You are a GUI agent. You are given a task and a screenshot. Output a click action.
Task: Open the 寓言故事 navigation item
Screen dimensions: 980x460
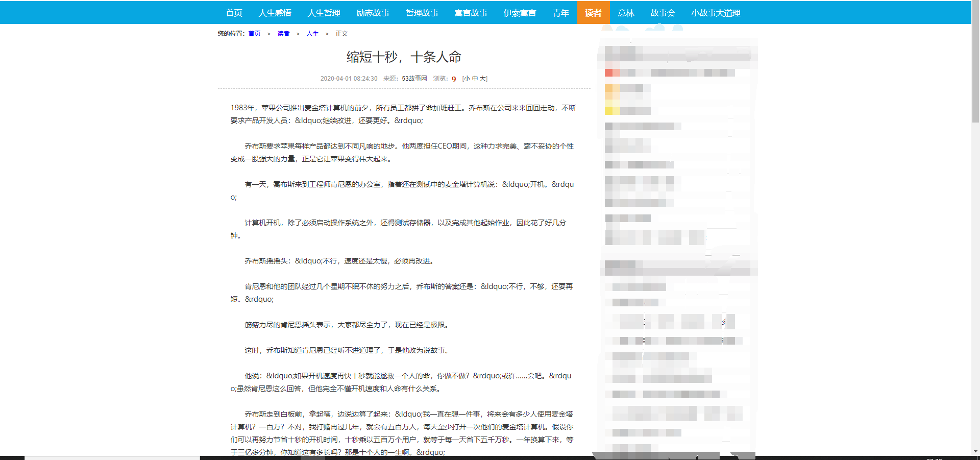471,13
